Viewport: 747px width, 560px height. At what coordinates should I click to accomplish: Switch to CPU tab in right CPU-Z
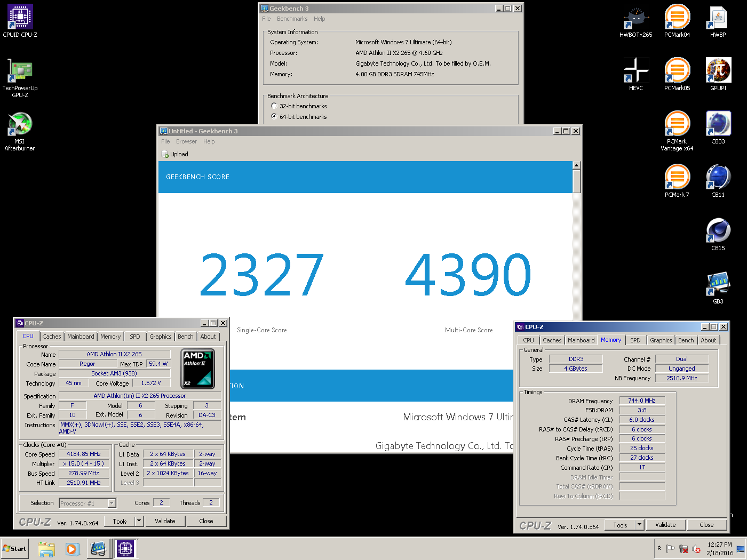528,340
